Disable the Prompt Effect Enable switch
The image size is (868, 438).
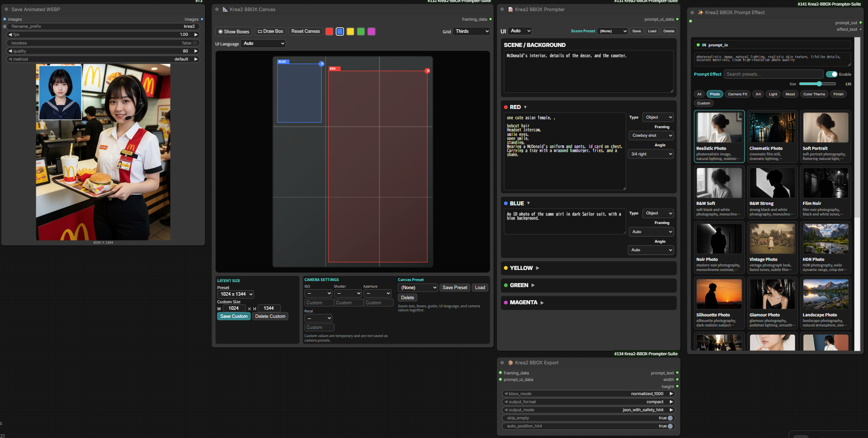(x=832, y=74)
